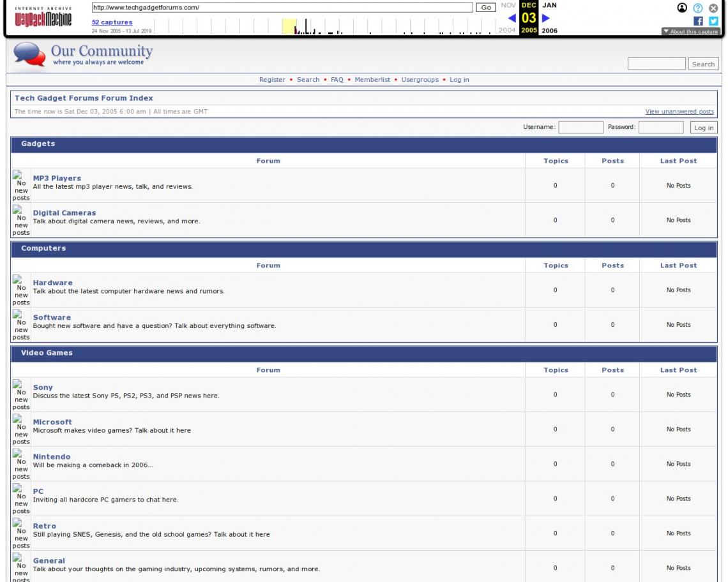Screen dimensions: 728x582
Task: Open the Retro forum
Action: 44,526
